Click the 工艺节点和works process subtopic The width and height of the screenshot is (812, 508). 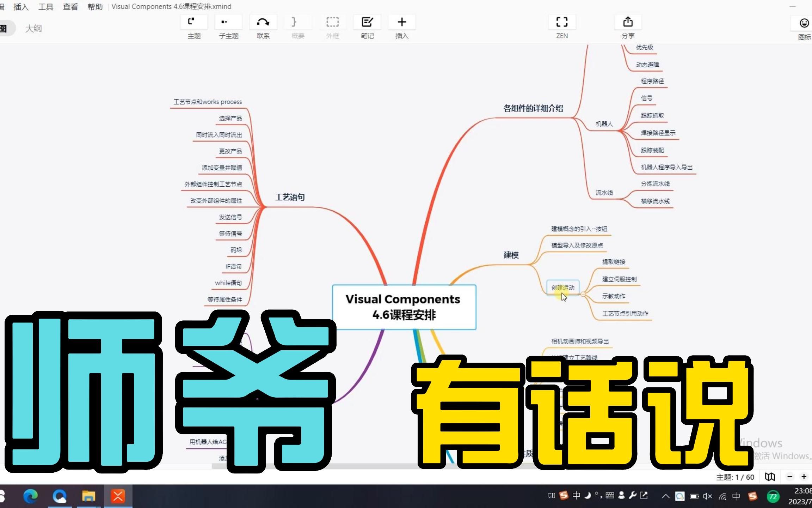208,102
